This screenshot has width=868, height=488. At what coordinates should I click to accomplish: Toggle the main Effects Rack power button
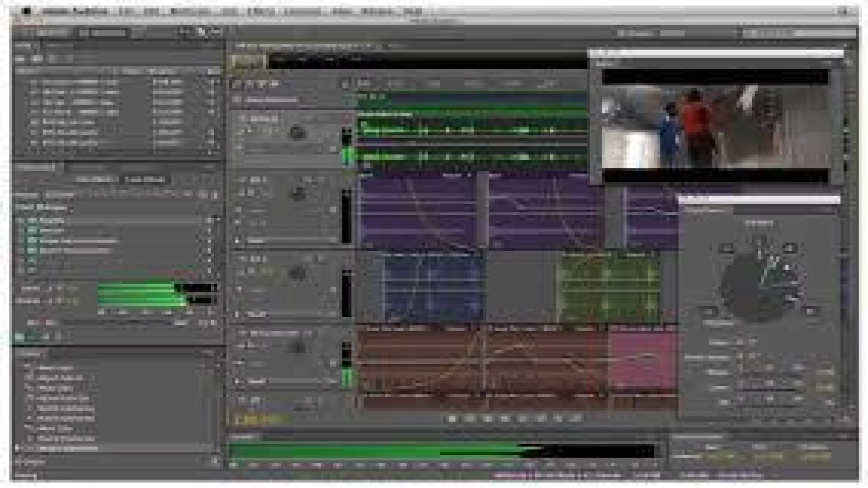[19, 336]
